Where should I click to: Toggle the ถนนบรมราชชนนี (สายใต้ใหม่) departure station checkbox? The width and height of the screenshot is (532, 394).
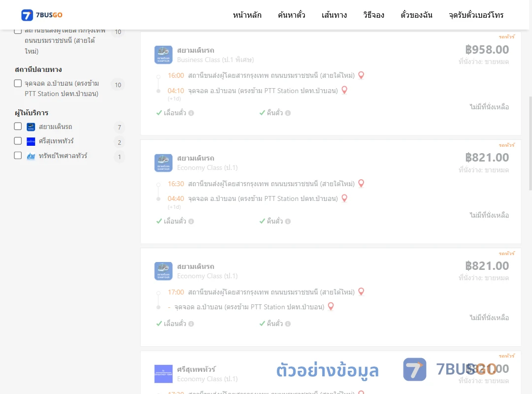(x=18, y=31)
